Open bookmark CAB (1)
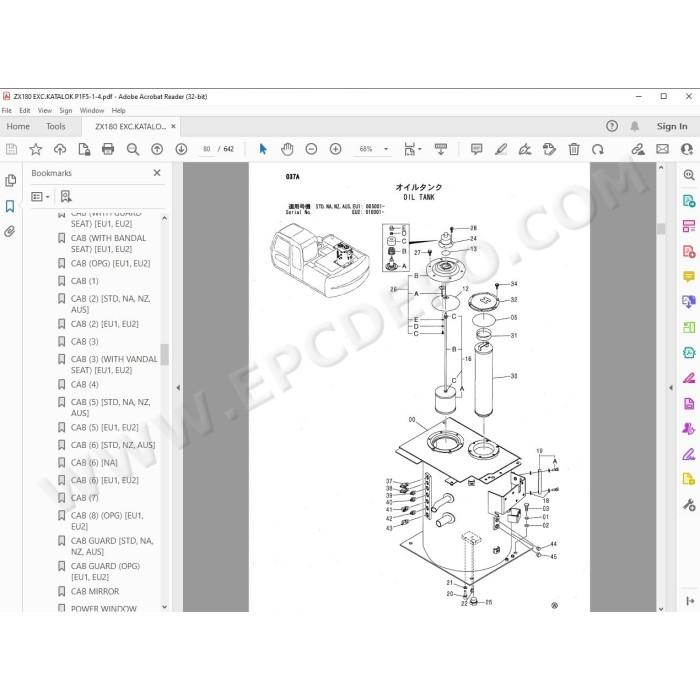Screen dimensions: 700x700 coord(84,281)
